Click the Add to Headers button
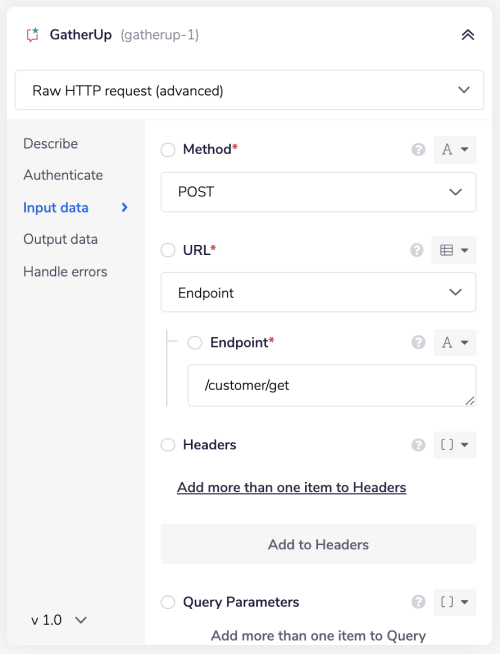500x654 pixels. pos(318,544)
